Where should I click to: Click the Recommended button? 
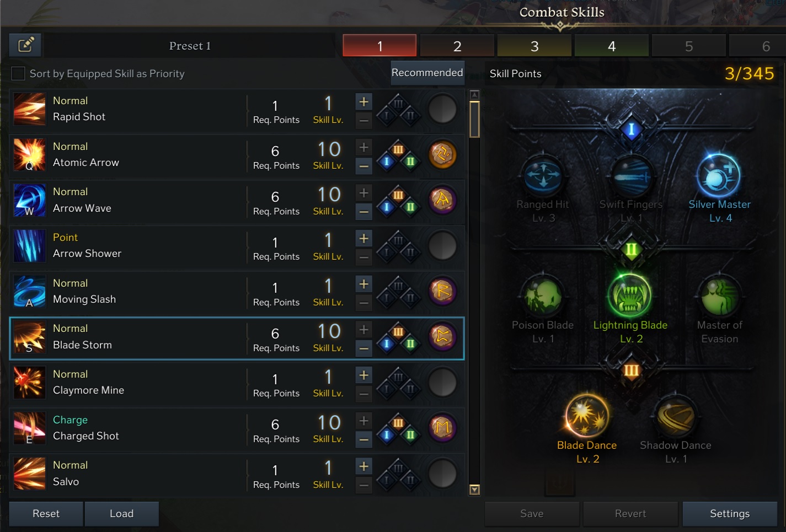[427, 73]
